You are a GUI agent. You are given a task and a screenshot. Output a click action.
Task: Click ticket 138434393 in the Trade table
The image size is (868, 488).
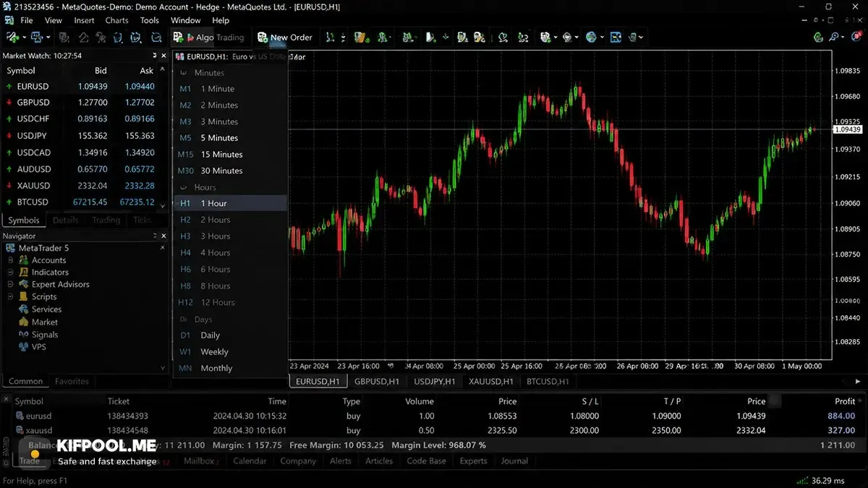(x=128, y=416)
